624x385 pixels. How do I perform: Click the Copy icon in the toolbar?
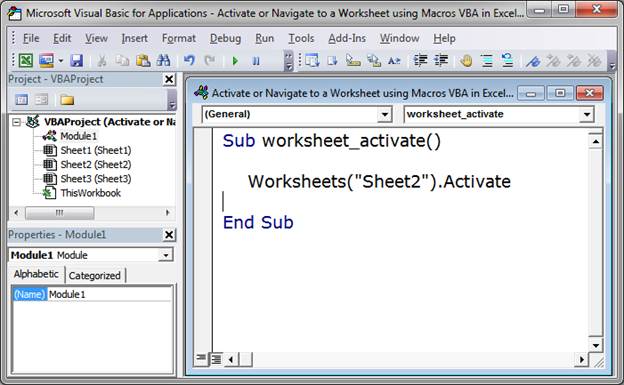click(122, 61)
